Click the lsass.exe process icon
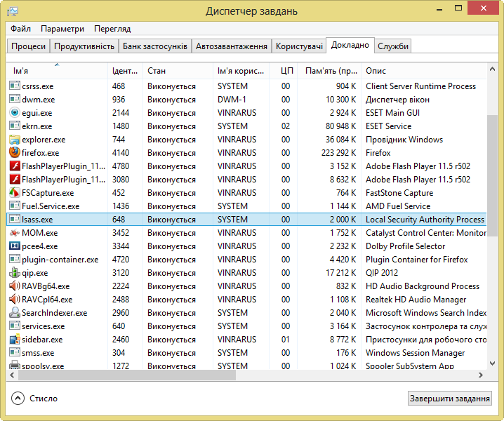The image size is (504, 421). pos(15,219)
